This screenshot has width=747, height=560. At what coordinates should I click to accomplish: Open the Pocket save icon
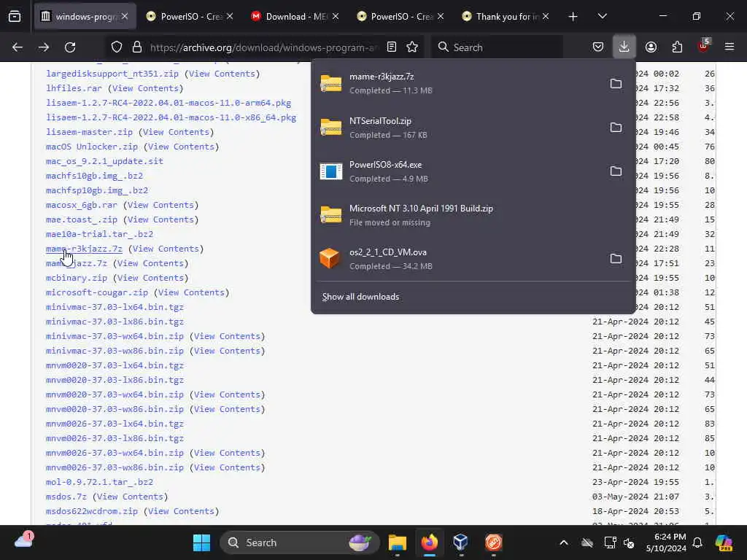point(598,47)
